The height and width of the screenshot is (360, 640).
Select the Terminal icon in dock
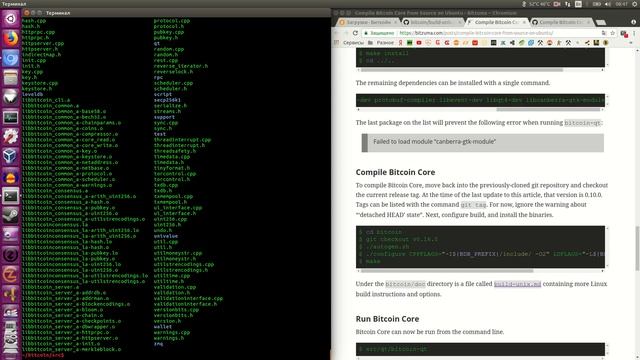coord(11,196)
